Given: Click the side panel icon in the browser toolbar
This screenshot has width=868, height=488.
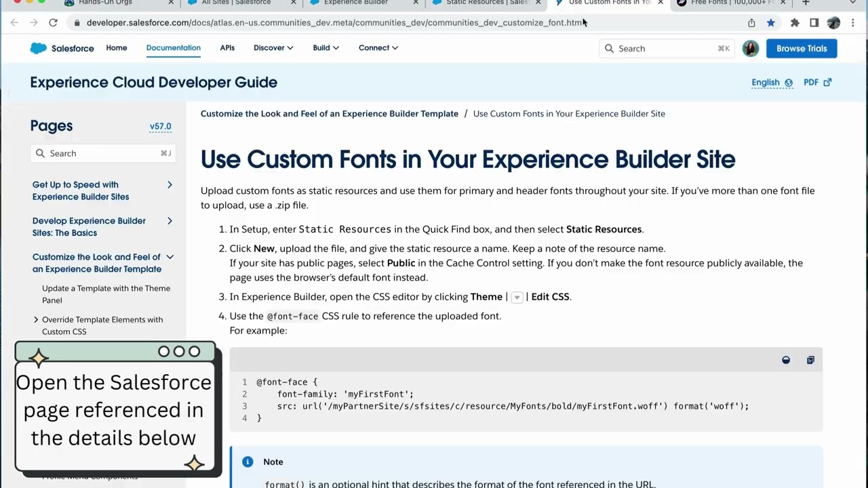Looking at the screenshot, I should click(814, 22).
